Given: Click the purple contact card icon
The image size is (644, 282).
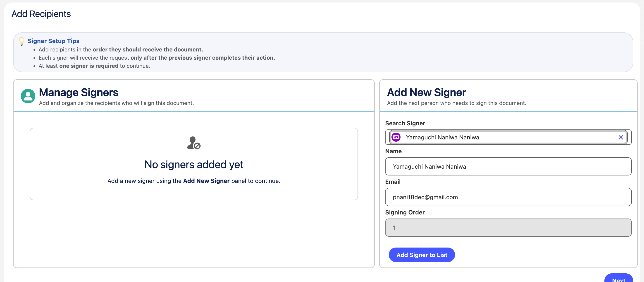Looking at the screenshot, I should click(x=396, y=137).
